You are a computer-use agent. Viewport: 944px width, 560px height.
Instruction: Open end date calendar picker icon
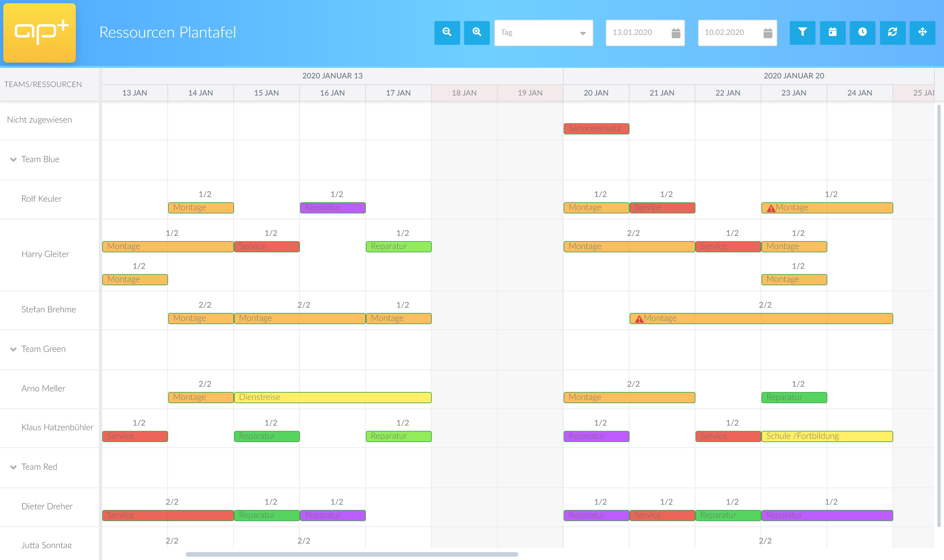[767, 33]
